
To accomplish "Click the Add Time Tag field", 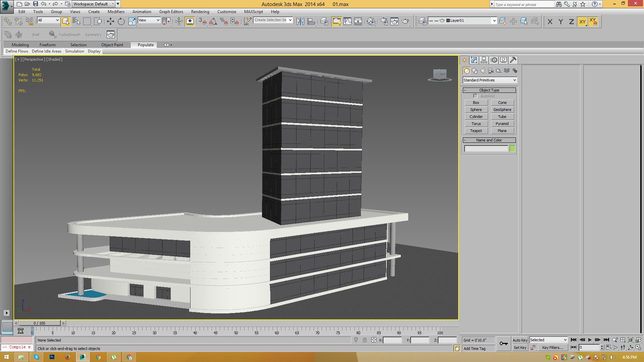I will point(478,349).
